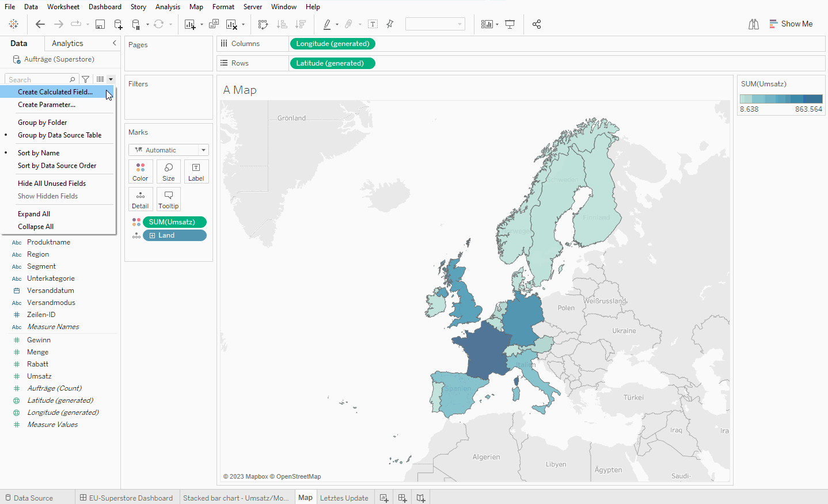This screenshot has width=828, height=504.
Task: Click the Show/Hide Cards icon
Action: (x=487, y=24)
